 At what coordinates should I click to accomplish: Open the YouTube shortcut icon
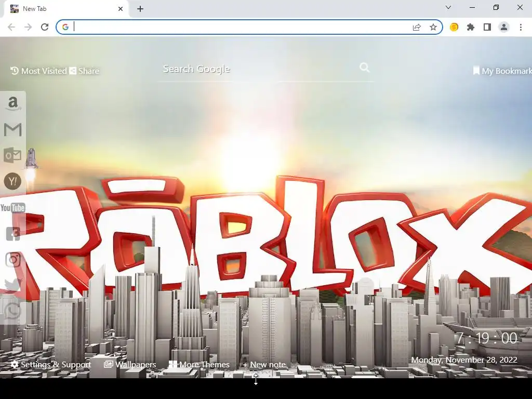[x=13, y=208]
